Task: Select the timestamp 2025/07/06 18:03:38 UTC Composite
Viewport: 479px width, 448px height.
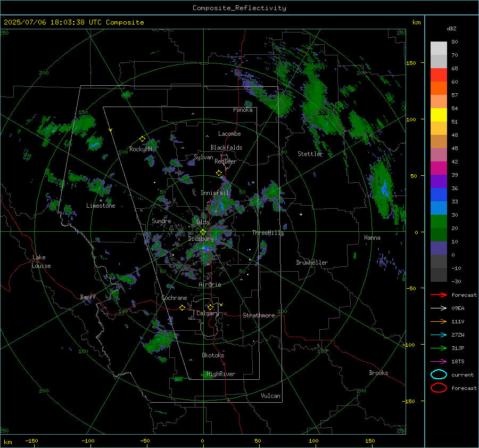Action: tap(73, 22)
